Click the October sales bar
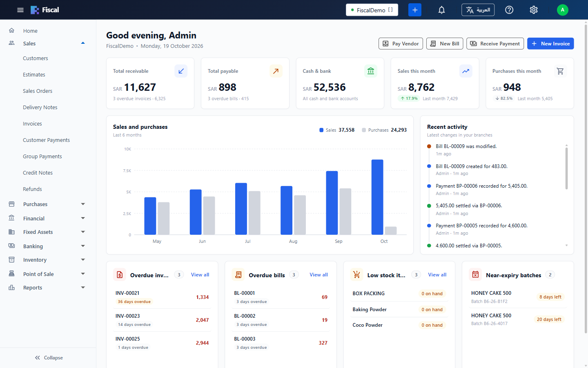 tap(377, 197)
